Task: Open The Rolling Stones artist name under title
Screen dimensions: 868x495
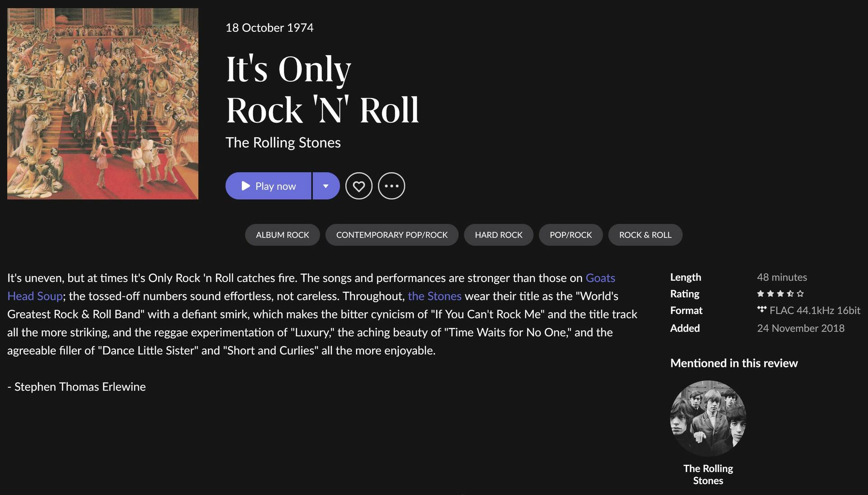Action: coord(283,143)
